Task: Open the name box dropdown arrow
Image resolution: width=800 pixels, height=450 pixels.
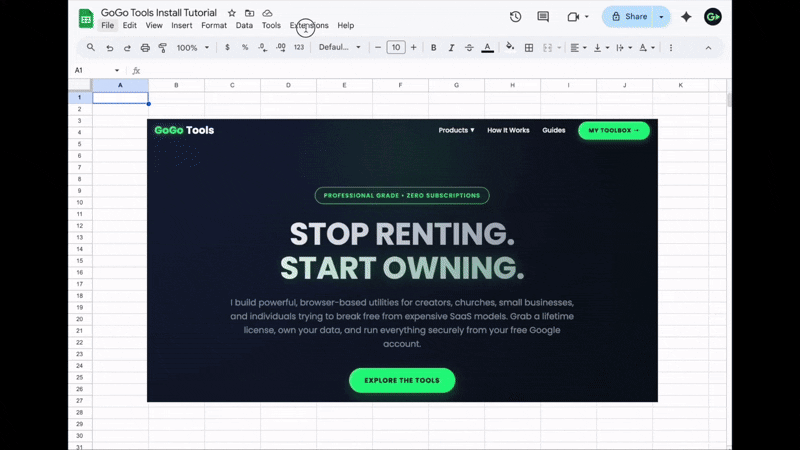Action: point(117,70)
